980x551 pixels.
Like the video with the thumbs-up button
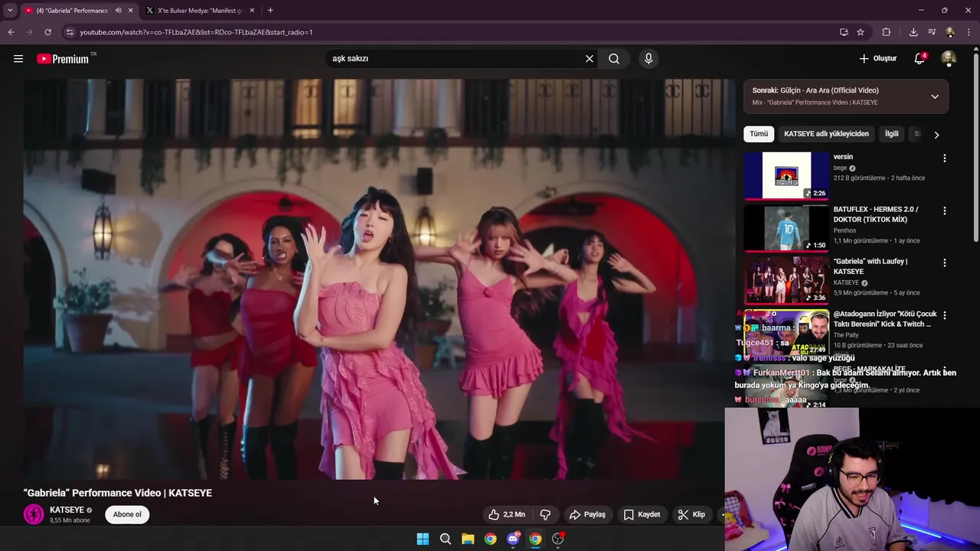(x=506, y=514)
